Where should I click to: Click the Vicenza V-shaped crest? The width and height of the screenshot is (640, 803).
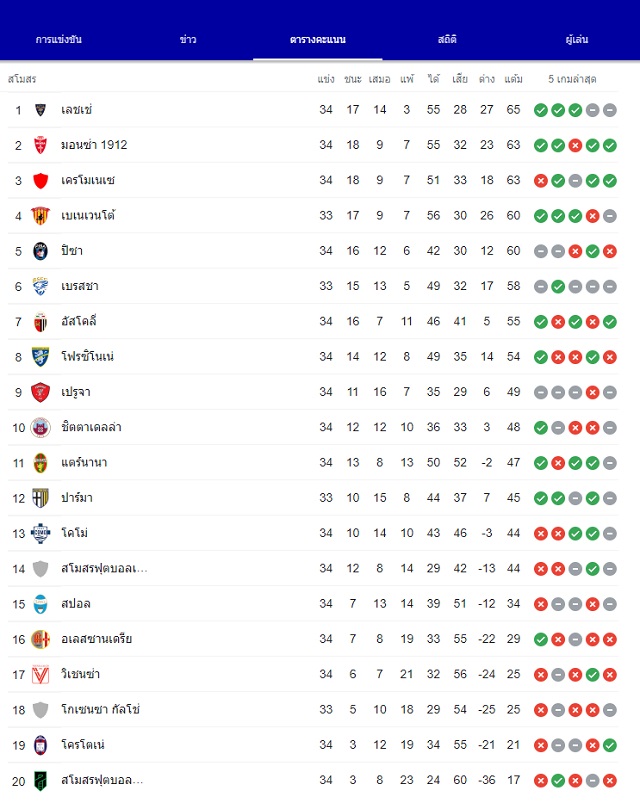(x=40, y=674)
